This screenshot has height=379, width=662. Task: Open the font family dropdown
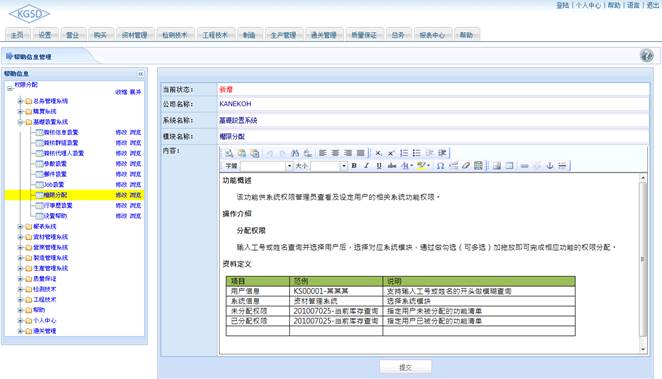(x=289, y=166)
